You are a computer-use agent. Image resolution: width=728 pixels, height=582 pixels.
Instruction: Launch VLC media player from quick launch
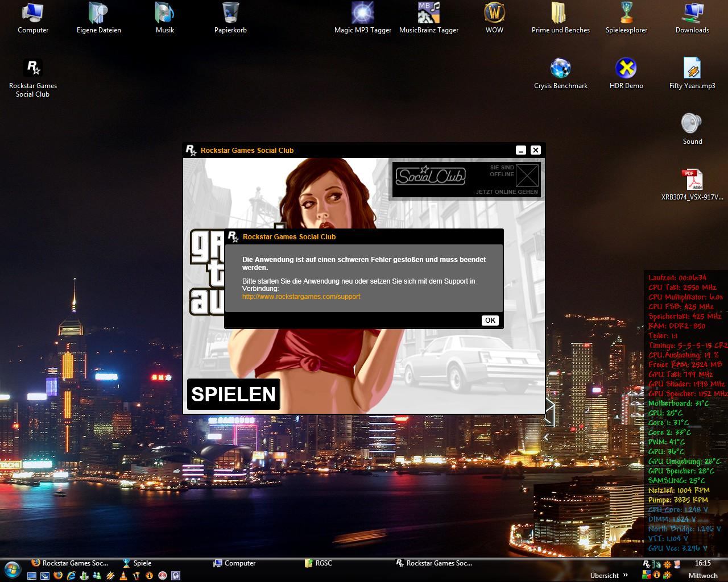click(123, 575)
